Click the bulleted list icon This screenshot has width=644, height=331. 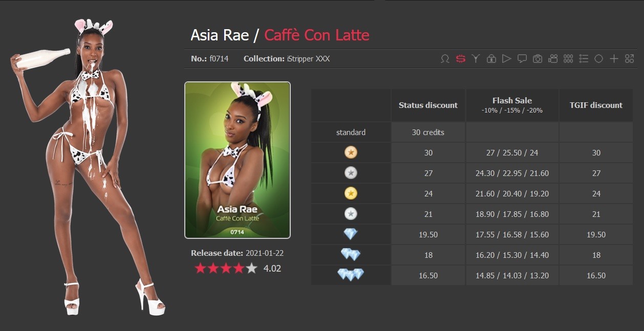(x=583, y=59)
